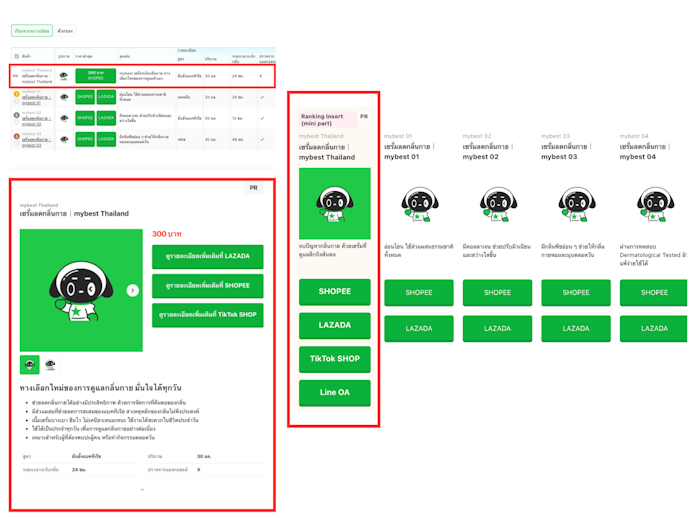The height and width of the screenshot is (518, 690).
Task: Advance the product image with the next arrow
Action: (132, 290)
